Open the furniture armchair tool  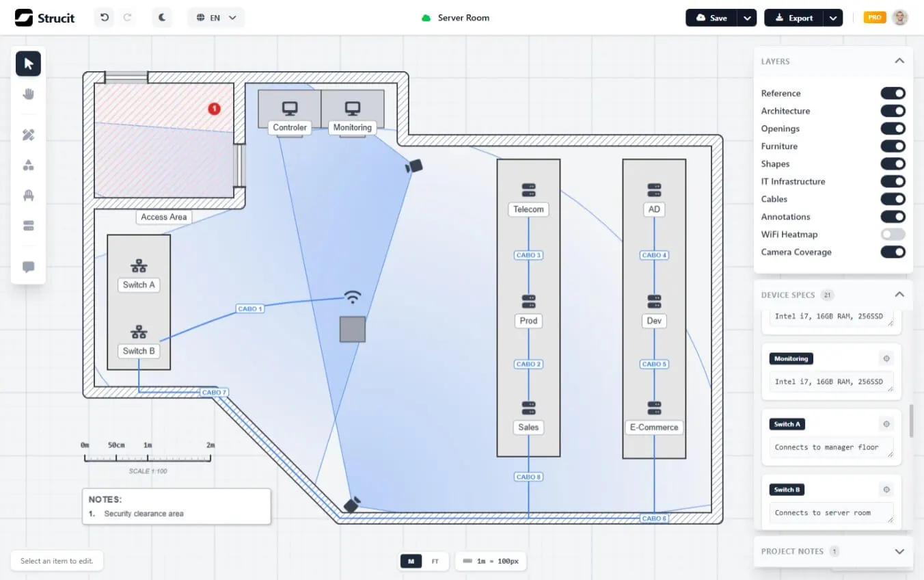click(x=28, y=196)
